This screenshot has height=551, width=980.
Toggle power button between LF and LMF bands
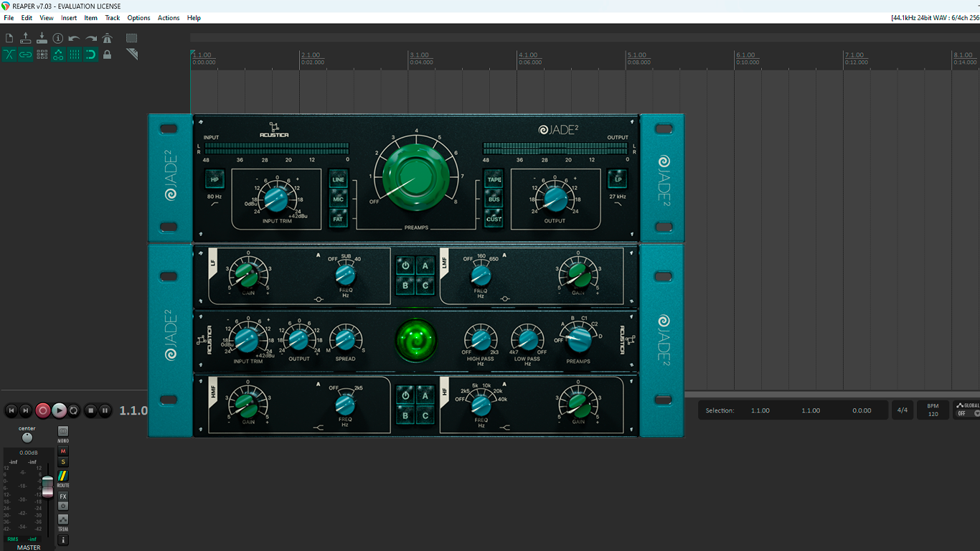[406, 265]
